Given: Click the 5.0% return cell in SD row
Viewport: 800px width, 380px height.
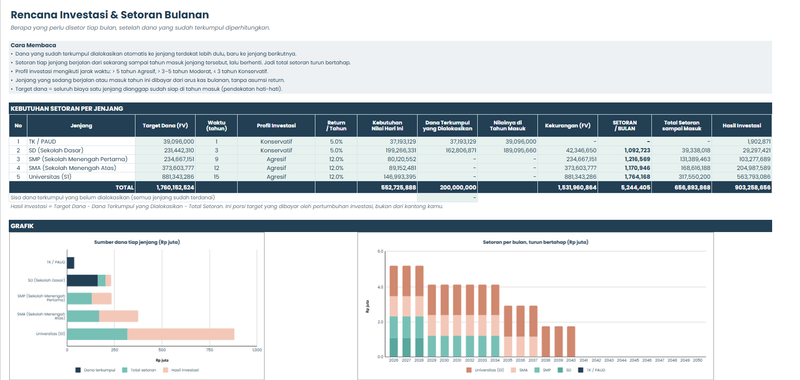Looking at the screenshot, I should click(336, 150).
